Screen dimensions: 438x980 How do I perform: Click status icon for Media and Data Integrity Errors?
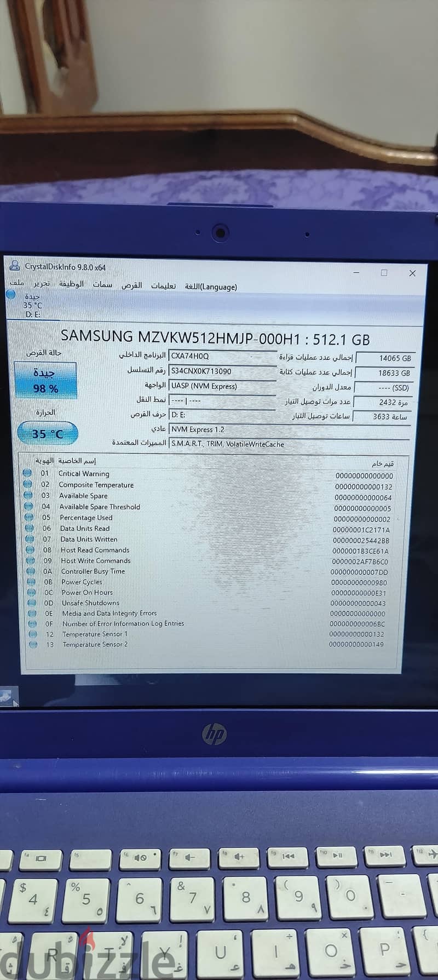(x=33, y=613)
